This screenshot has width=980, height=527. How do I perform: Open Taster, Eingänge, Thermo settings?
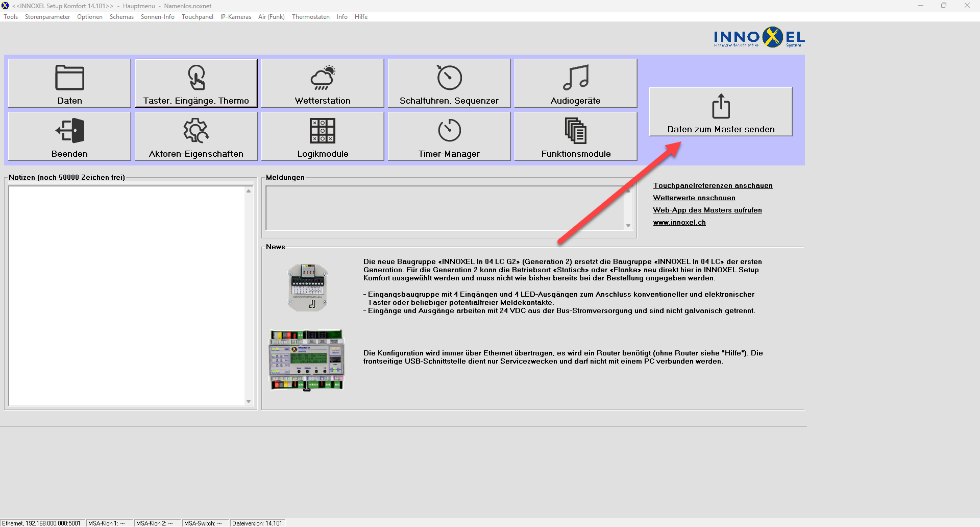[x=196, y=83]
